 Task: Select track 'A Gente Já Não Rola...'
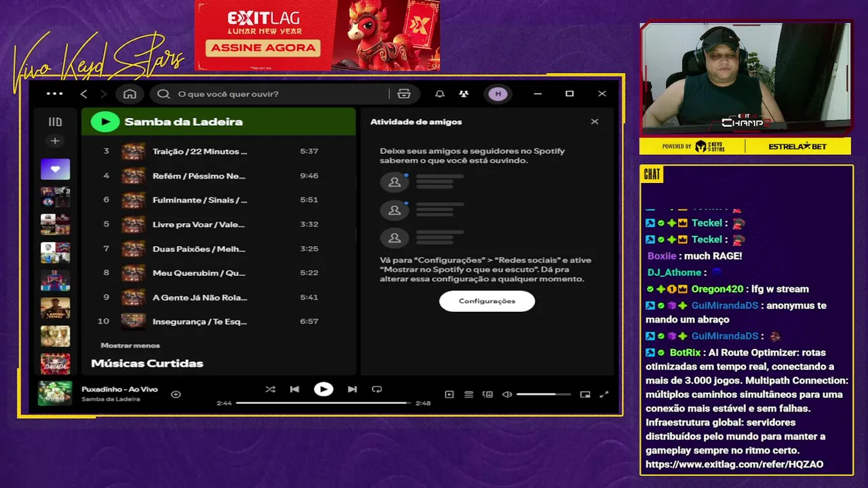pos(199,298)
